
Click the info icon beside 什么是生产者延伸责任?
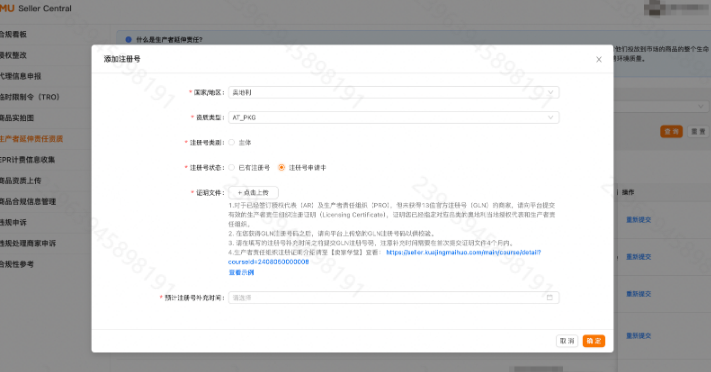coord(128,39)
